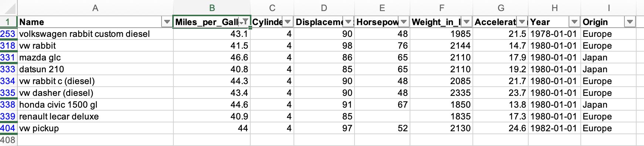
Task: Click the Horsepower filter arrow
Action: click(x=404, y=22)
